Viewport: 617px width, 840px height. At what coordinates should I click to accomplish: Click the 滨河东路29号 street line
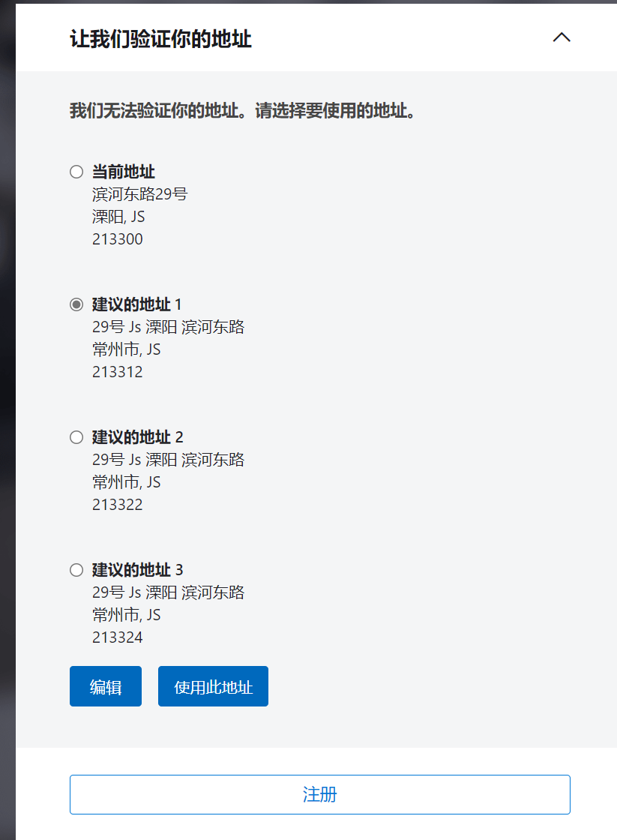139,194
